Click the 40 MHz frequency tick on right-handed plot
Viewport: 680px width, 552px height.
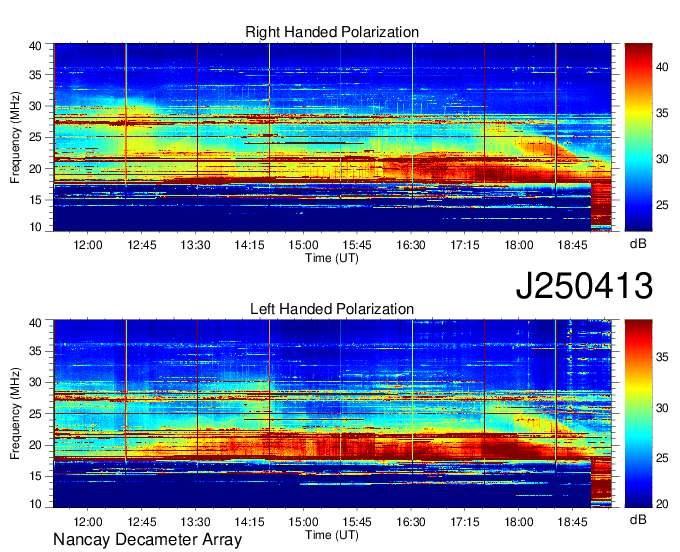pos(36,46)
